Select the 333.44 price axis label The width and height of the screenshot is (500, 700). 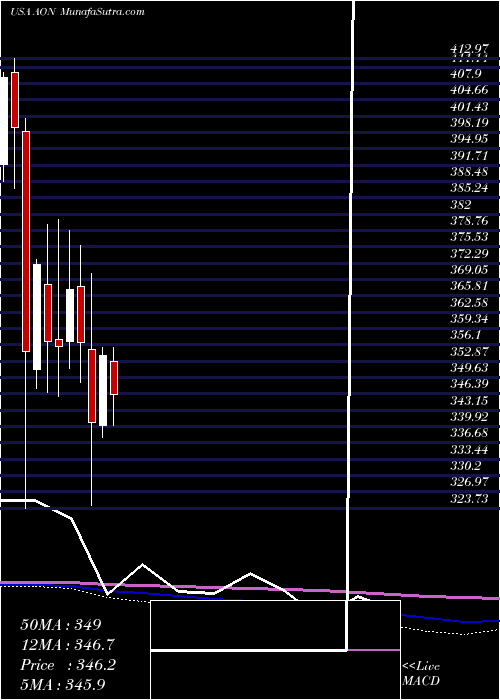click(469, 449)
